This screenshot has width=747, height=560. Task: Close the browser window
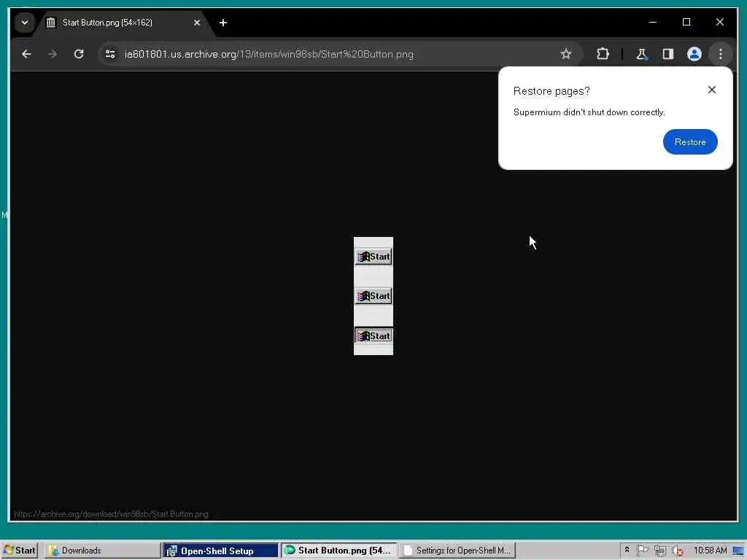(720, 22)
